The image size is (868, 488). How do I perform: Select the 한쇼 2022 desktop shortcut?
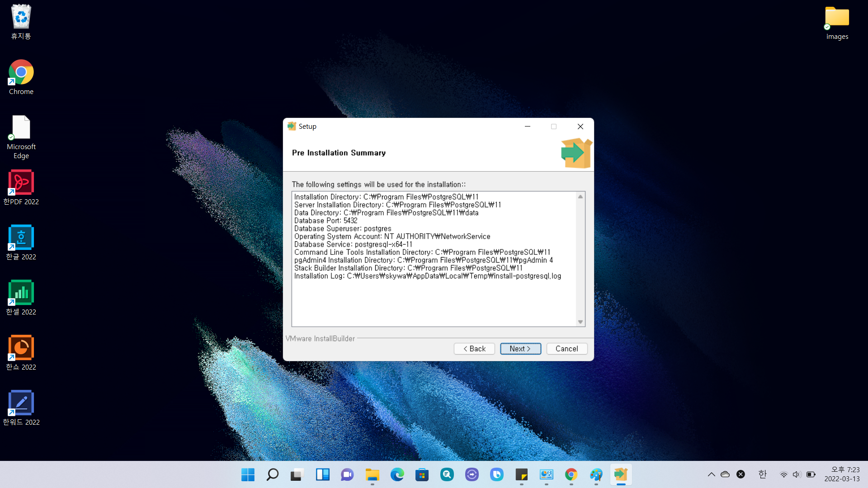tap(21, 352)
